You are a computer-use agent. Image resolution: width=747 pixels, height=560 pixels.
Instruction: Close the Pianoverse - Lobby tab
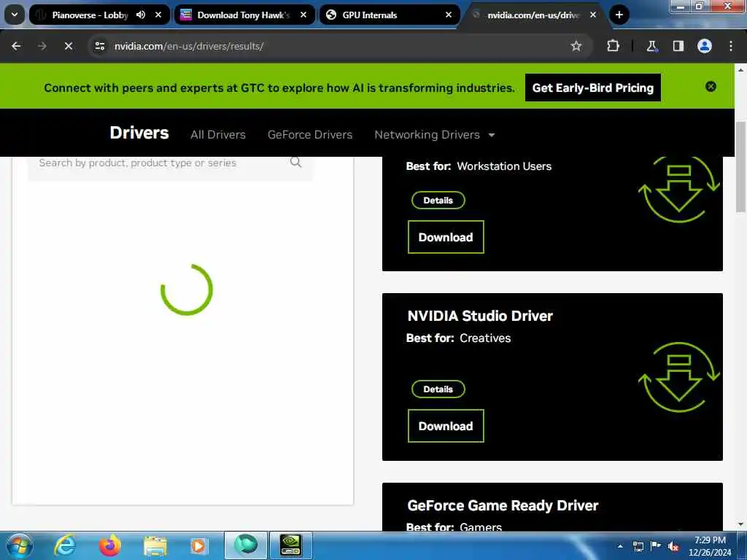tap(158, 15)
